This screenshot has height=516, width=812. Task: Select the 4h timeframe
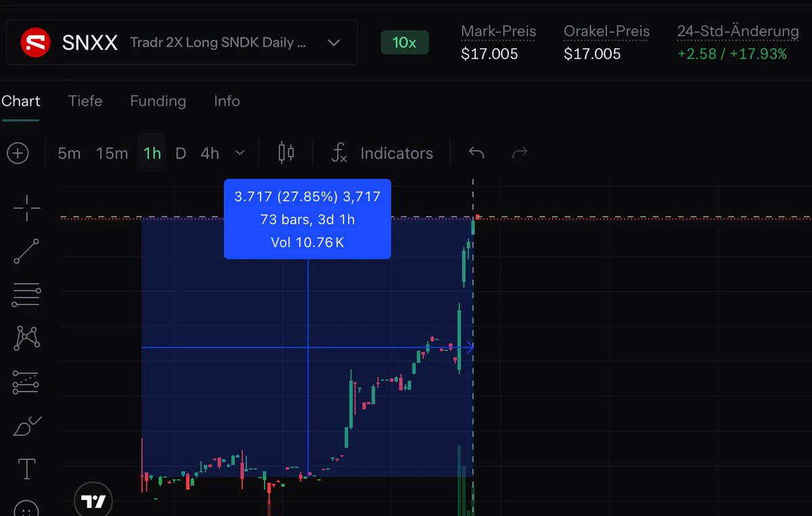tap(210, 154)
